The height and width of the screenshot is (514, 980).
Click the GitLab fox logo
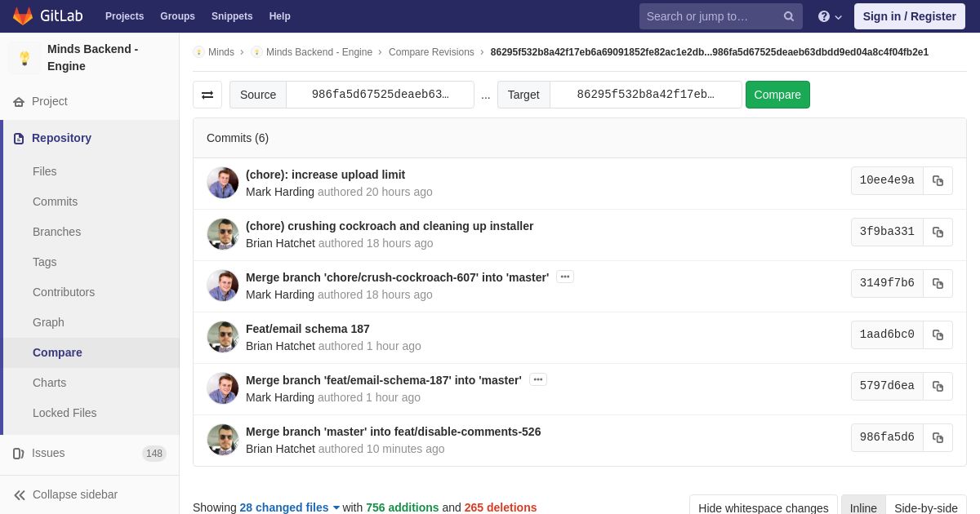(23, 16)
